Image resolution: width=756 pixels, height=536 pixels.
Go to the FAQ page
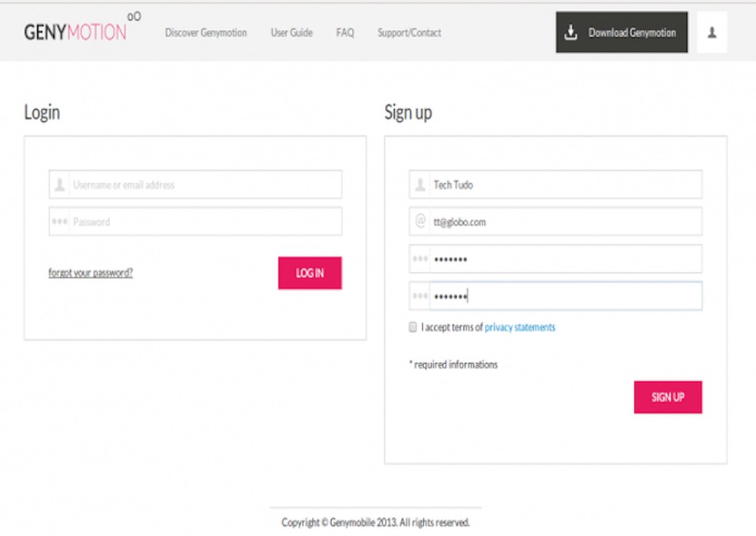(345, 32)
